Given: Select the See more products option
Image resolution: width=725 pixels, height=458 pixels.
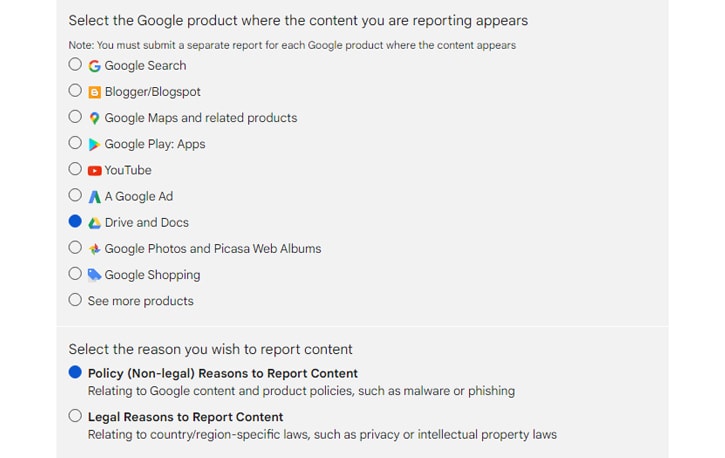Looking at the screenshot, I should coord(75,299).
